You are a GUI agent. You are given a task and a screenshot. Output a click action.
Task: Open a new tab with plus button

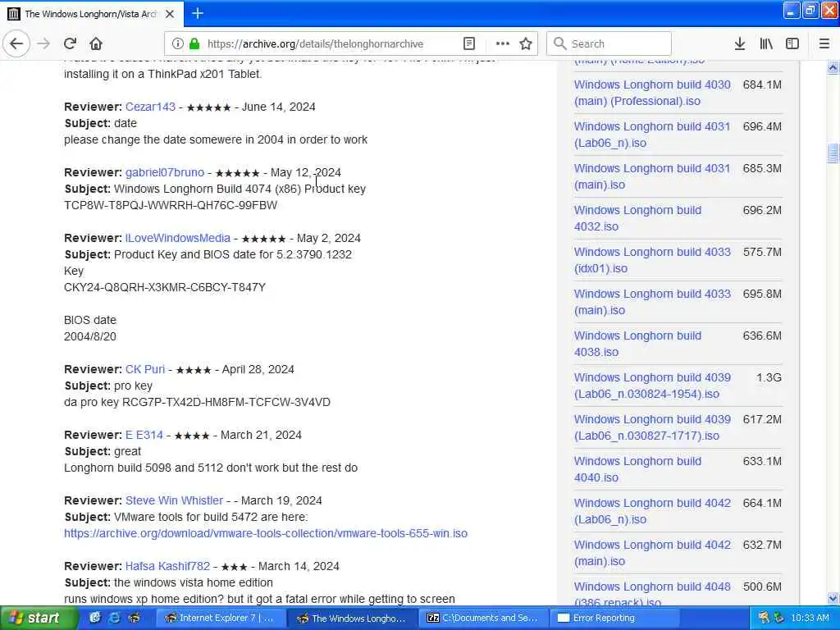coord(198,13)
